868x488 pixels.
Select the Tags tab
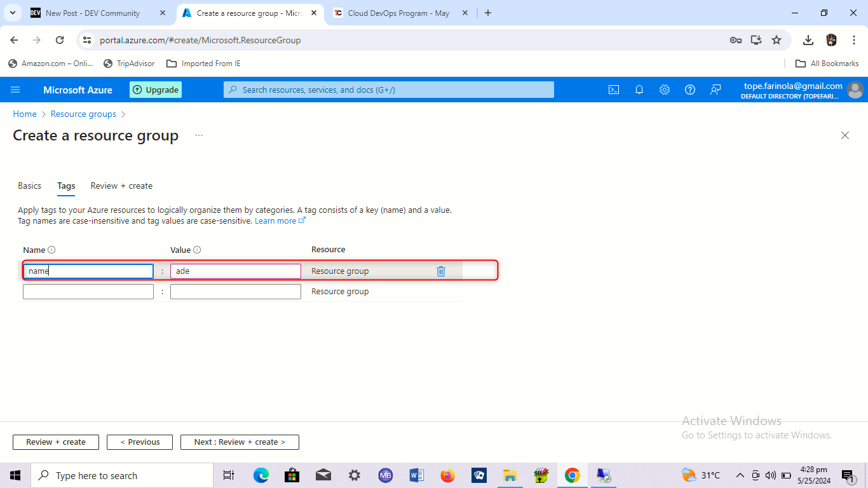66,186
